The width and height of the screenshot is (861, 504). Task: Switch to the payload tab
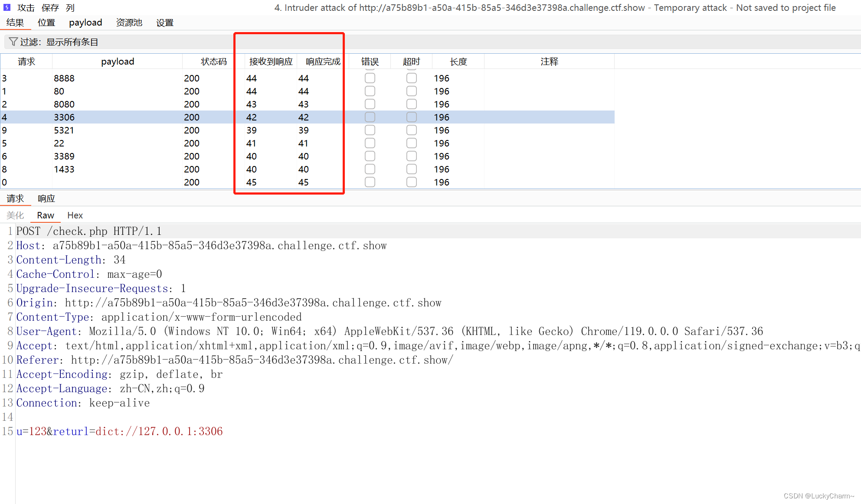pos(85,23)
